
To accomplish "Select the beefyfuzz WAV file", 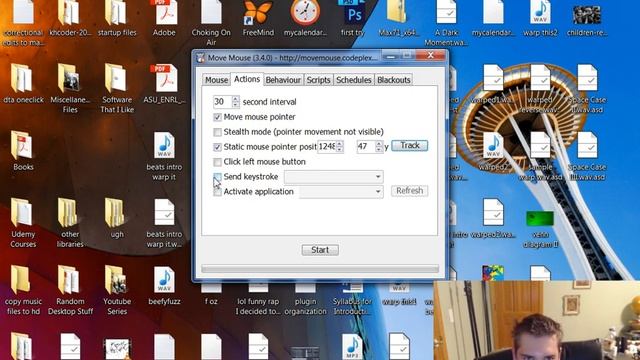I will click(164, 285).
